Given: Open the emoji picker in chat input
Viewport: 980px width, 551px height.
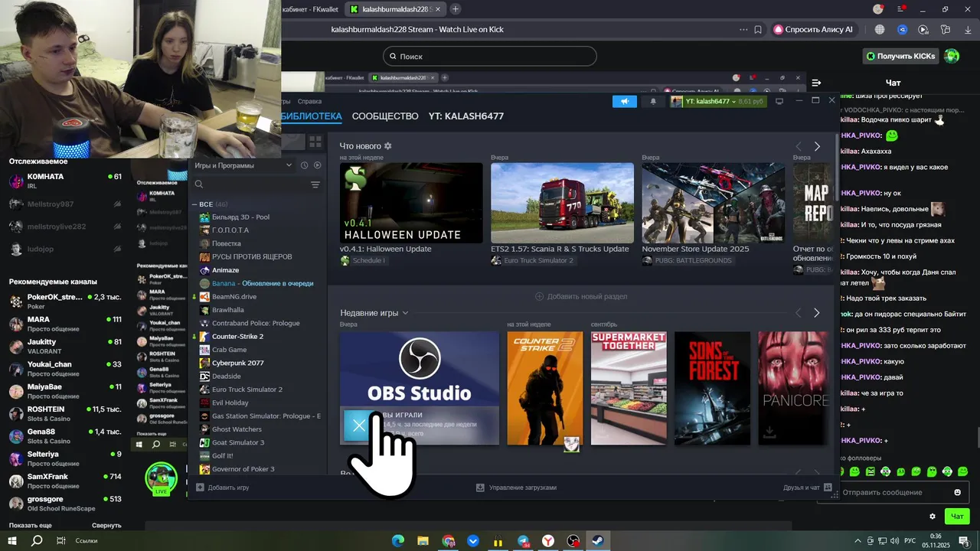Looking at the screenshot, I should pos(957,492).
